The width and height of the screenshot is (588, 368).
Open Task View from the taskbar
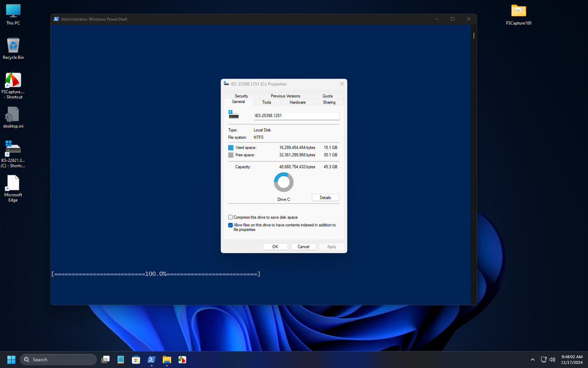click(106, 359)
